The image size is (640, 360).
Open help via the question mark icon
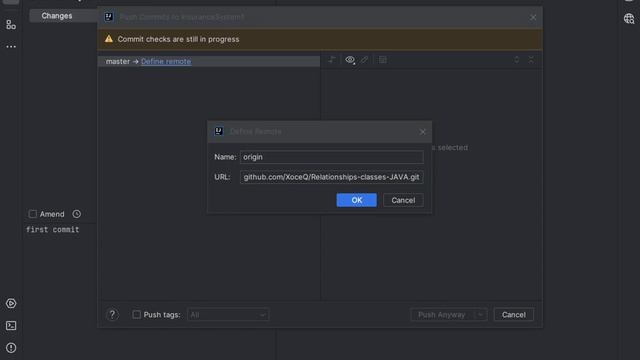pos(112,315)
